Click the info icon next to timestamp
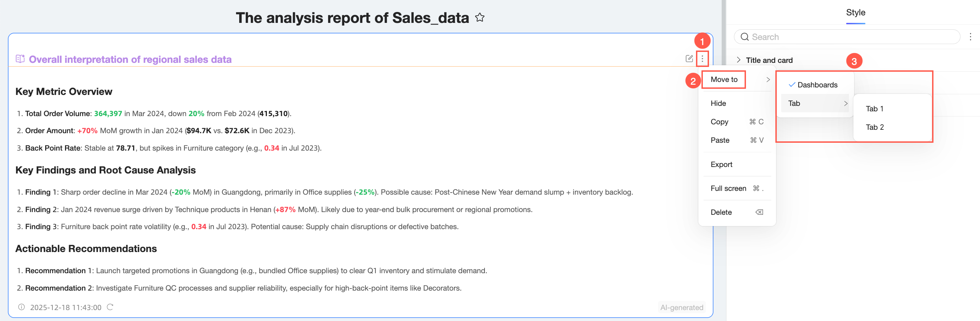Screen dimensions: 980x321 [x=22, y=307]
